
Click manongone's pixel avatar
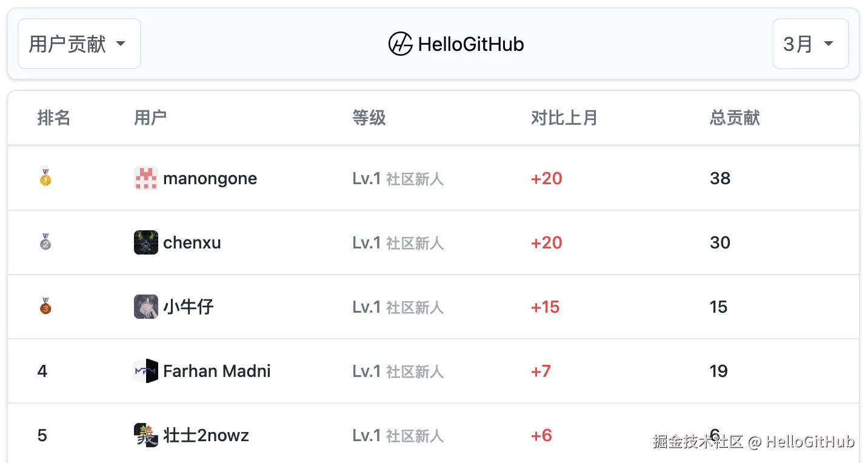pyautogui.click(x=146, y=178)
